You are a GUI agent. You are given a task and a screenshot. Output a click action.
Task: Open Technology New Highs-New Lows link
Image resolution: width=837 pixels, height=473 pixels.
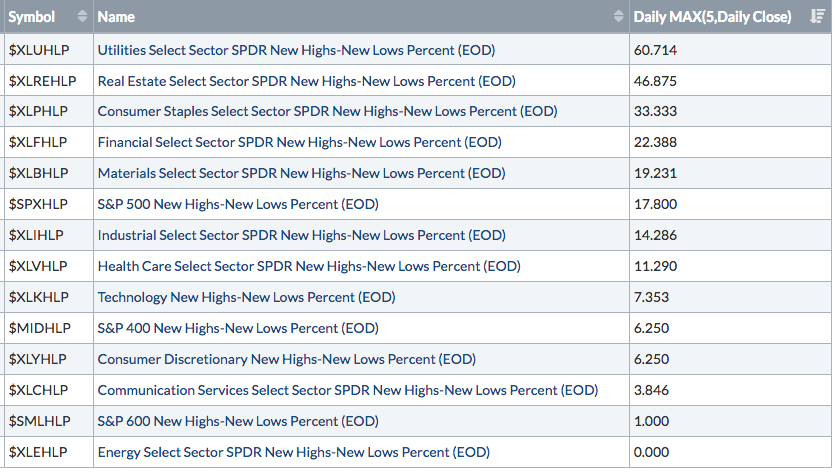tap(246, 297)
